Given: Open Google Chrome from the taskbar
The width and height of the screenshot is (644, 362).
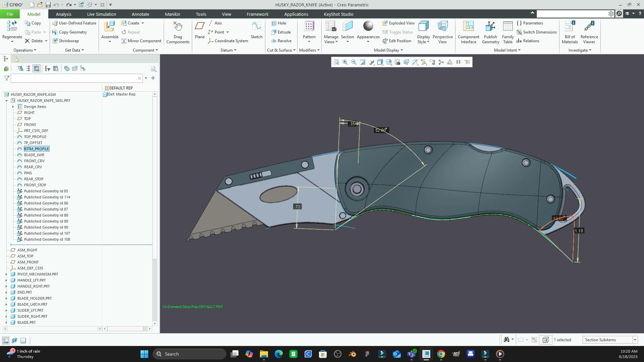Looking at the screenshot, I should pyautogui.click(x=441, y=354).
